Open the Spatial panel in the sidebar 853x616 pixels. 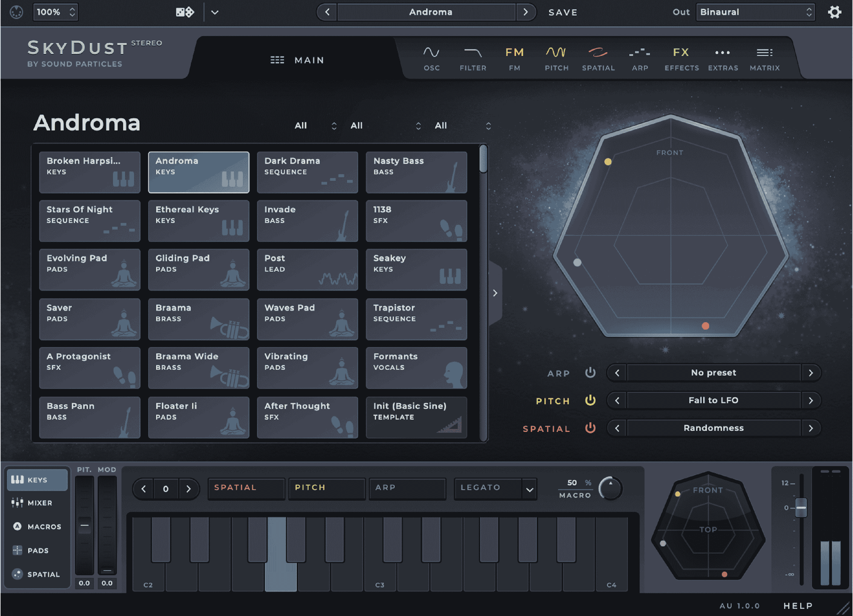(x=37, y=574)
